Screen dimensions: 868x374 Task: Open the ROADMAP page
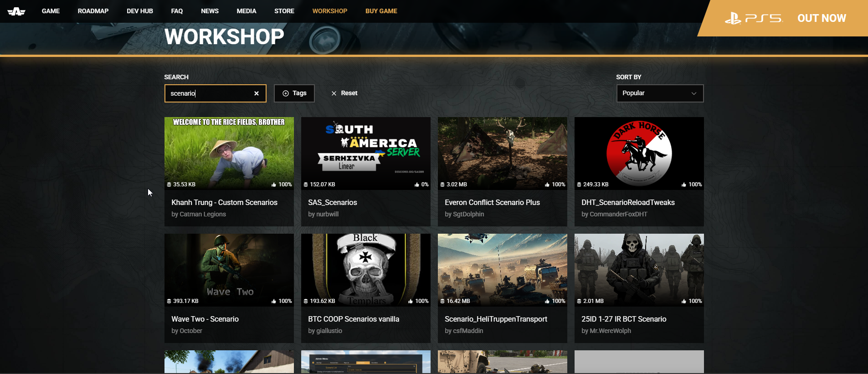click(x=93, y=11)
